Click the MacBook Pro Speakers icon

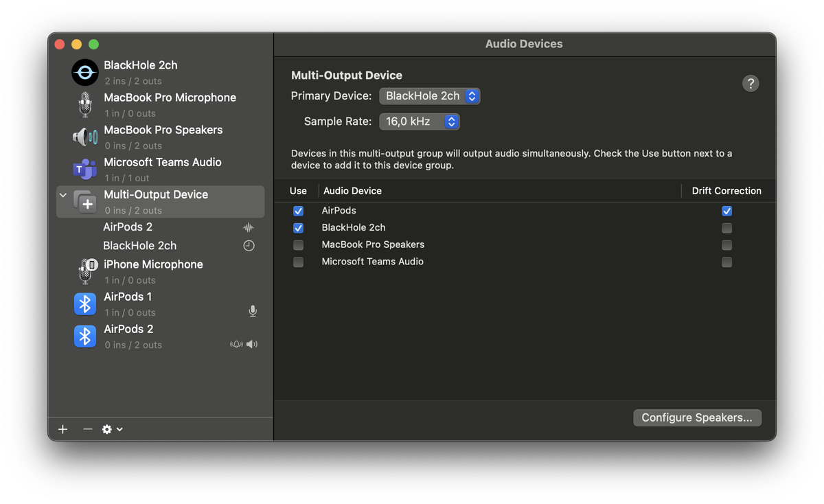click(x=85, y=137)
